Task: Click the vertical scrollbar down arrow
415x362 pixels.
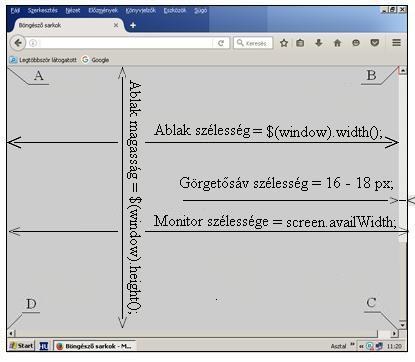Action: point(403,325)
